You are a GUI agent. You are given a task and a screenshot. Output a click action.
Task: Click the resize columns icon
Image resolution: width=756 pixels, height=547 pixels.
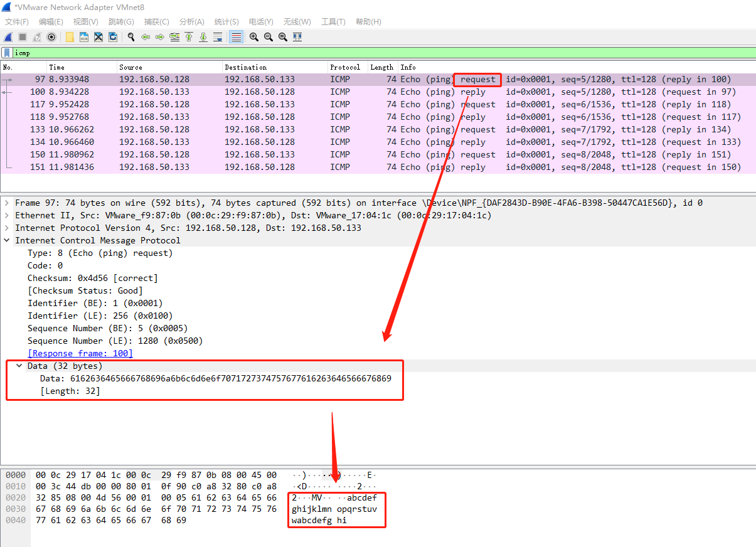click(x=297, y=37)
